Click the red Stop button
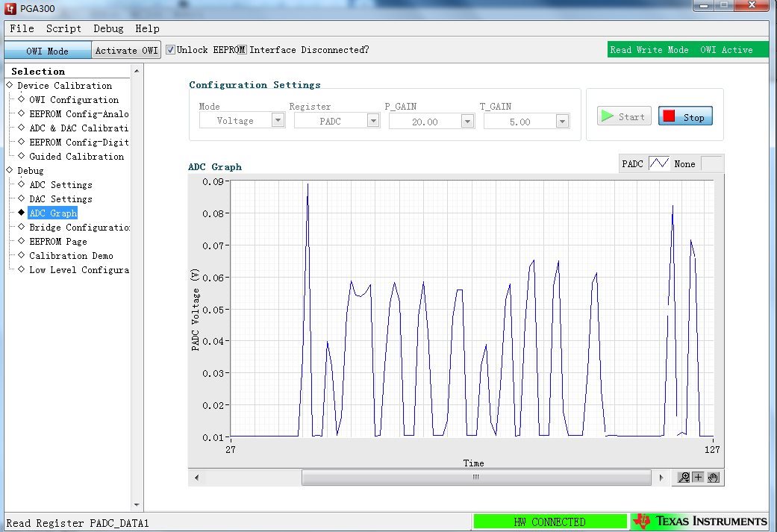The image size is (777, 532). click(685, 116)
